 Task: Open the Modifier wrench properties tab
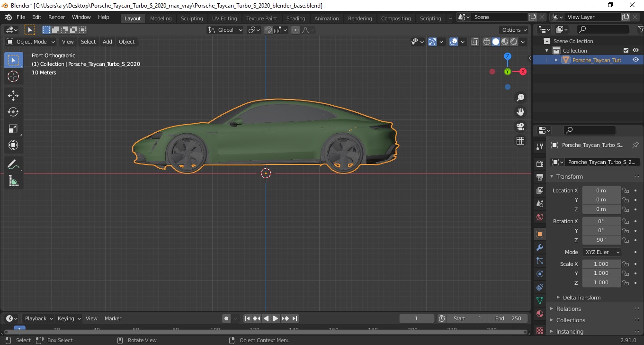pos(539,247)
